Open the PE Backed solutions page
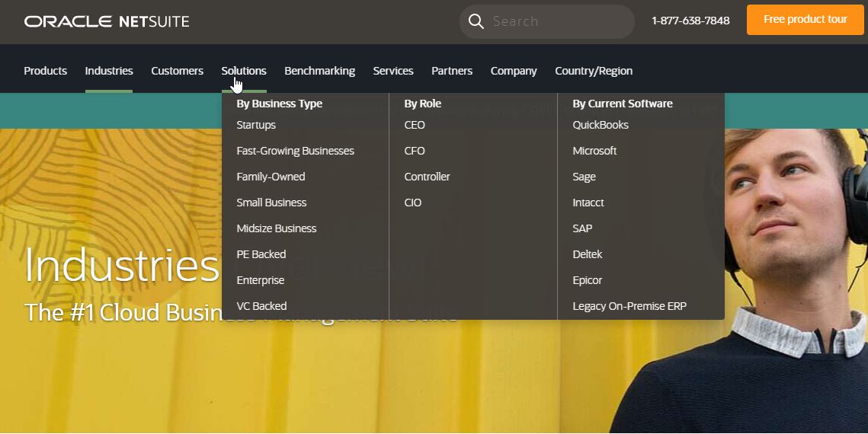This screenshot has width=868, height=434. [x=261, y=254]
